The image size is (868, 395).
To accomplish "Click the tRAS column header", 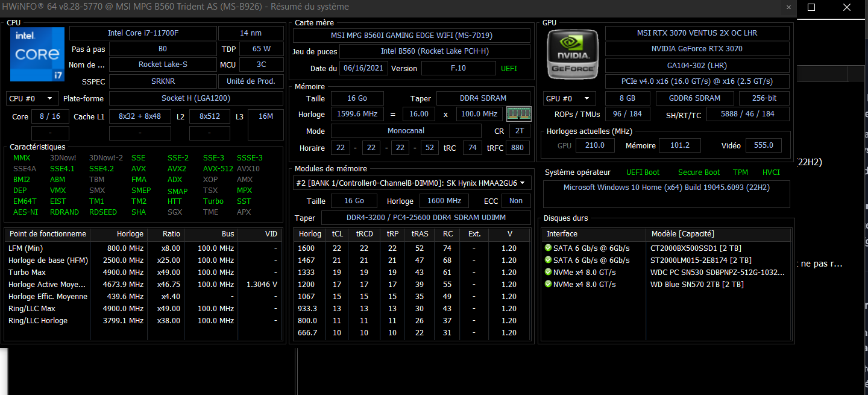I will (420, 234).
